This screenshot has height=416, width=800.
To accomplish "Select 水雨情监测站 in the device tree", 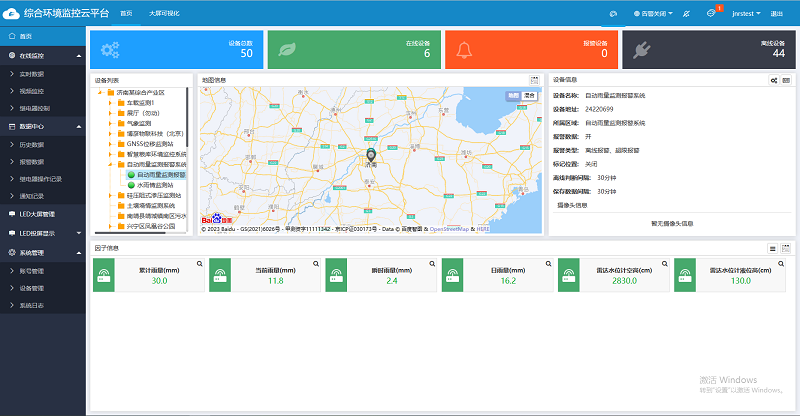I will [154, 185].
